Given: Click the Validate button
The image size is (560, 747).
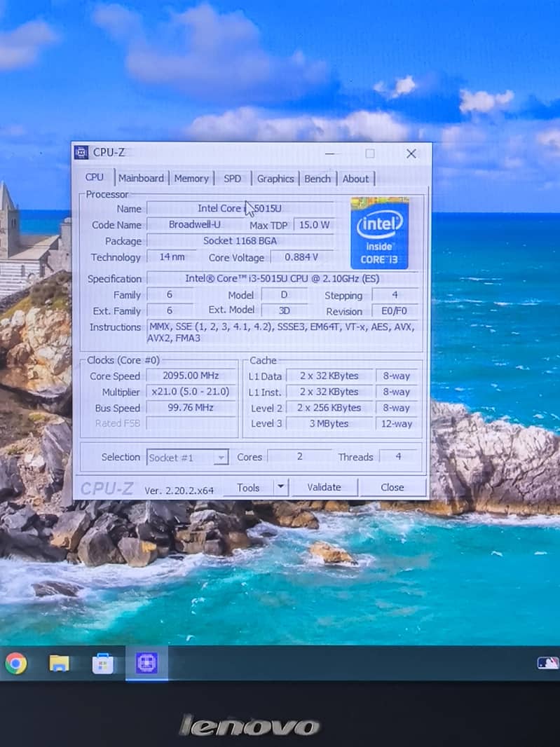Looking at the screenshot, I should 324,487.
